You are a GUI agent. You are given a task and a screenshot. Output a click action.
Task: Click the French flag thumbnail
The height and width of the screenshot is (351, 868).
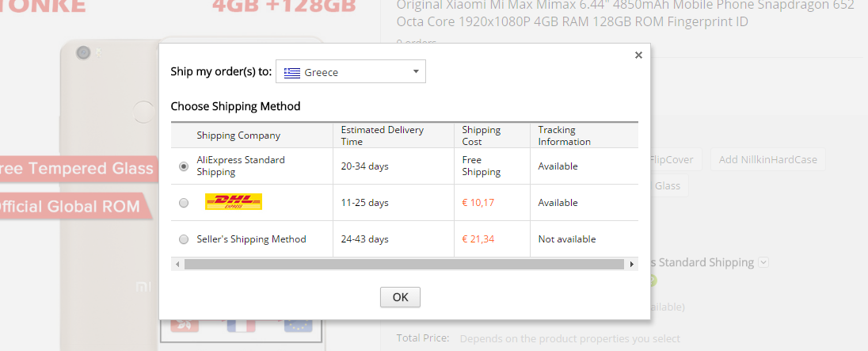click(242, 326)
